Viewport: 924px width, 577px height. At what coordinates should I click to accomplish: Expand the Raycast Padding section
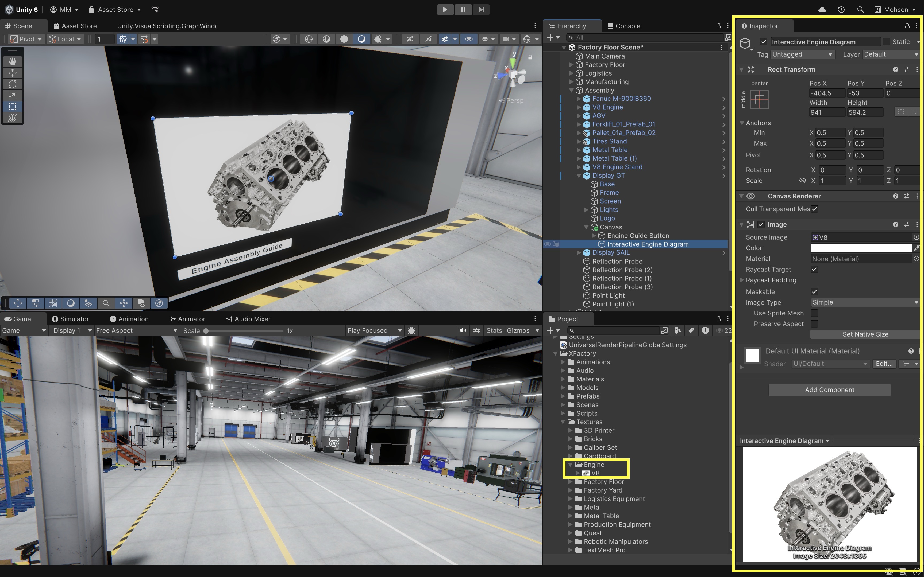point(742,280)
